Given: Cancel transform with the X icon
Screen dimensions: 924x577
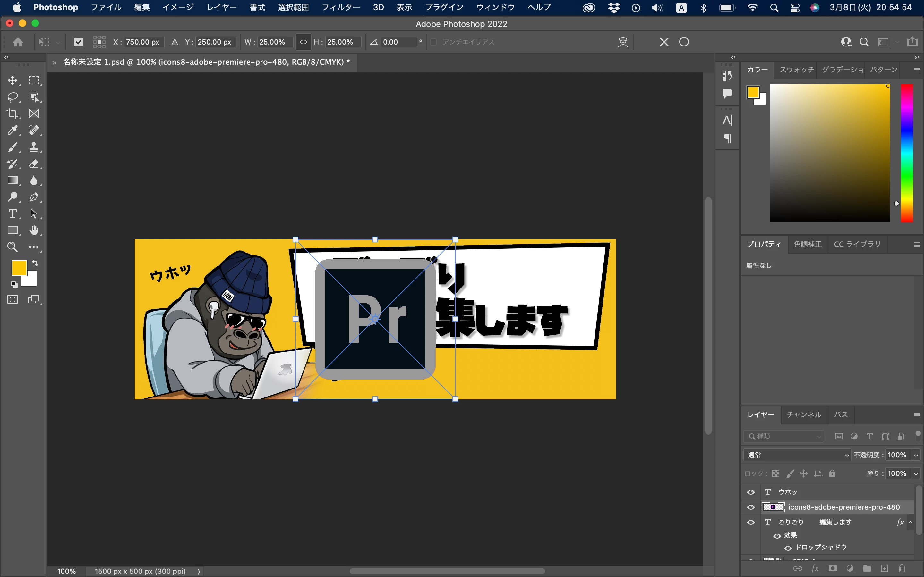Looking at the screenshot, I should point(663,42).
